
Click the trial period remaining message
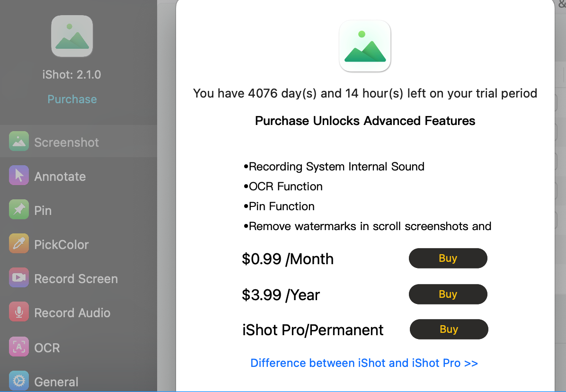click(365, 93)
